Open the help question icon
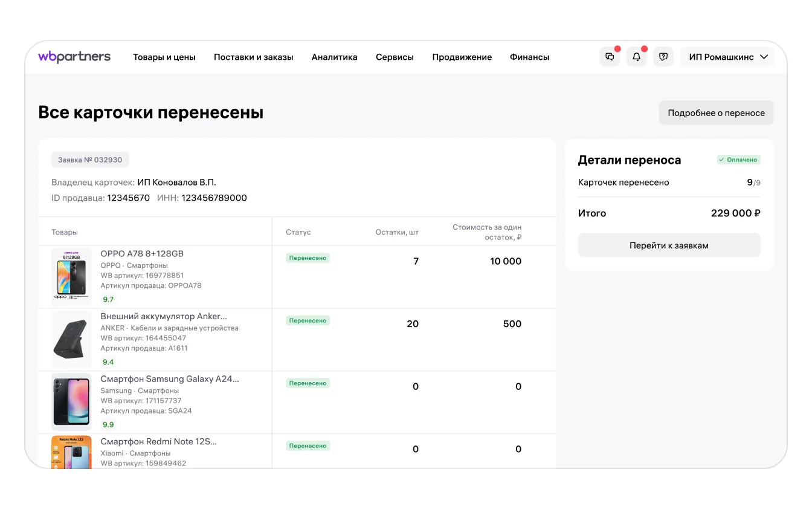 pyautogui.click(x=663, y=57)
